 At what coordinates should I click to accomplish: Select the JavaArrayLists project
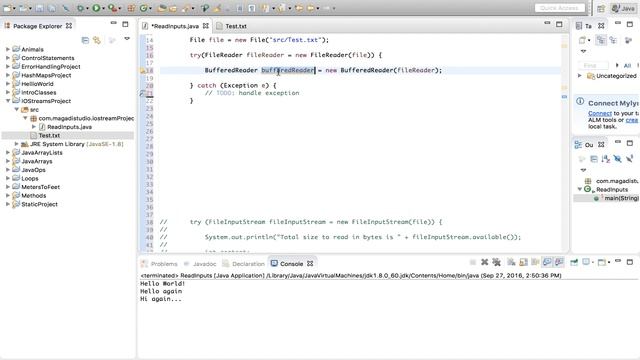pyautogui.click(x=42, y=153)
